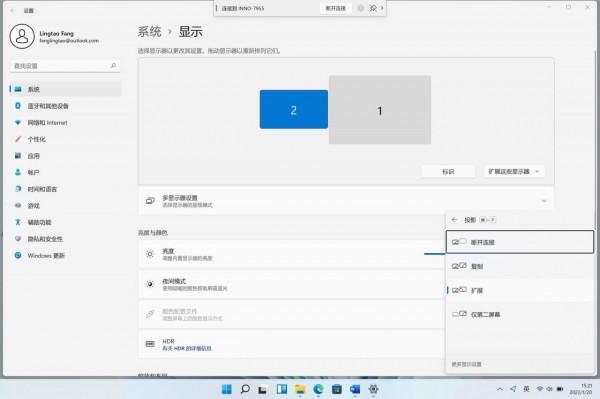Viewport: 600px width, 399px height.
Task: Click the Windows 更新 update icon
Action: (x=18, y=255)
